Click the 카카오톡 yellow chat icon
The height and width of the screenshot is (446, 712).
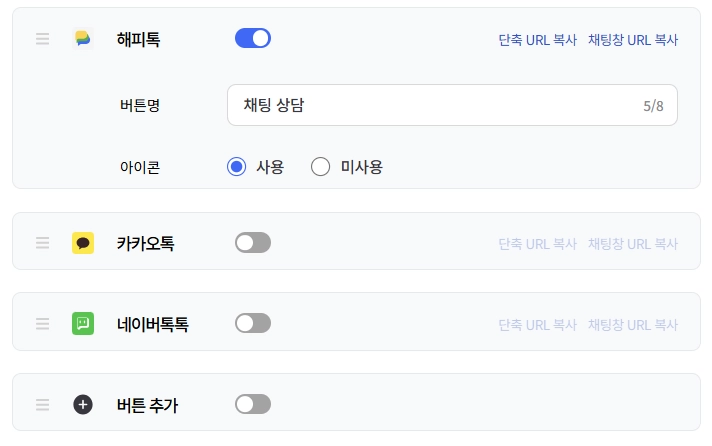click(x=83, y=243)
